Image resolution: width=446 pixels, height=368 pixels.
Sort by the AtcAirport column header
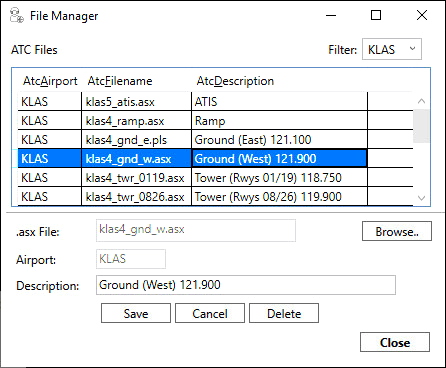[x=50, y=81]
